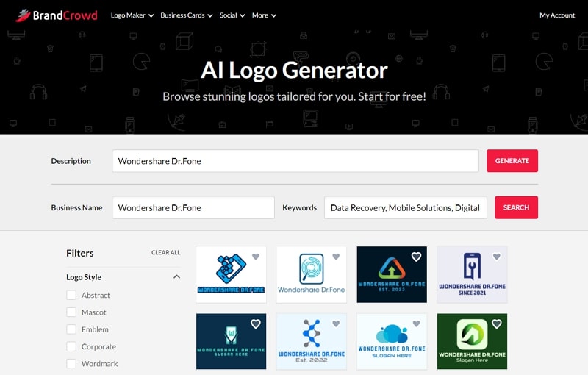Viewport: 588px width, 375px height.
Task: Open the triangle arrow Est. 2023 logo
Action: pos(392,274)
